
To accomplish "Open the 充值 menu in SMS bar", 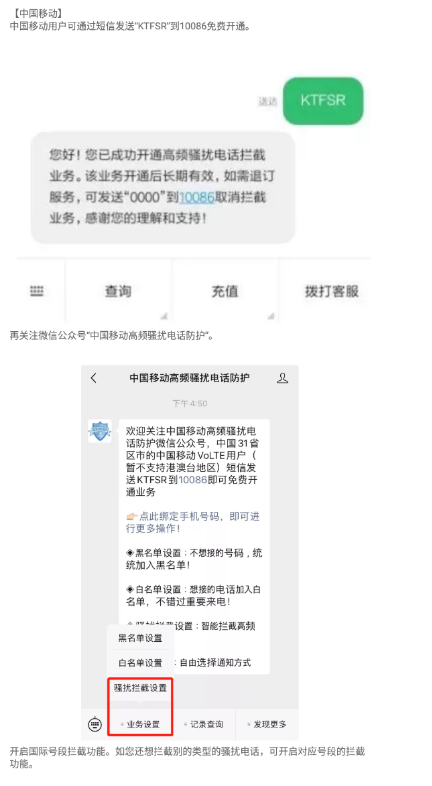I will 225,291.
